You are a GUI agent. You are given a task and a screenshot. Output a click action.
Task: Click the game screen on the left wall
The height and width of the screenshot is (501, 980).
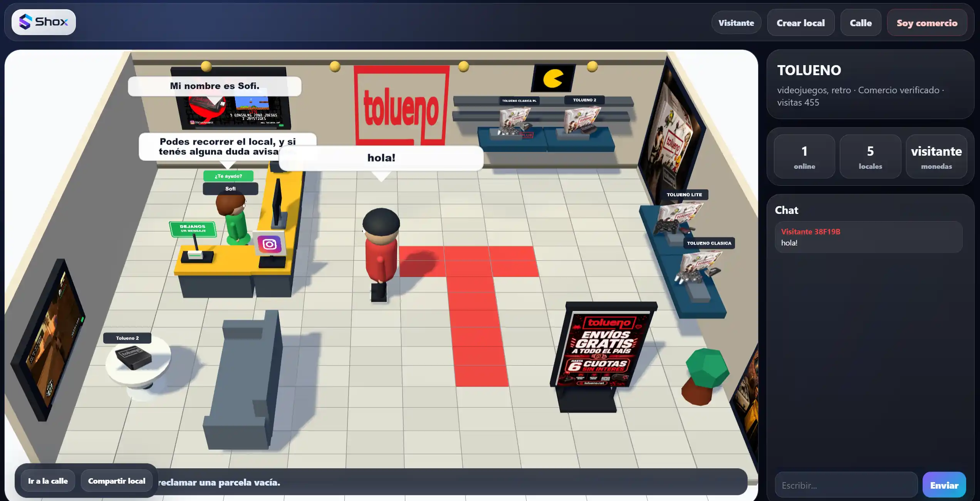(x=48, y=339)
